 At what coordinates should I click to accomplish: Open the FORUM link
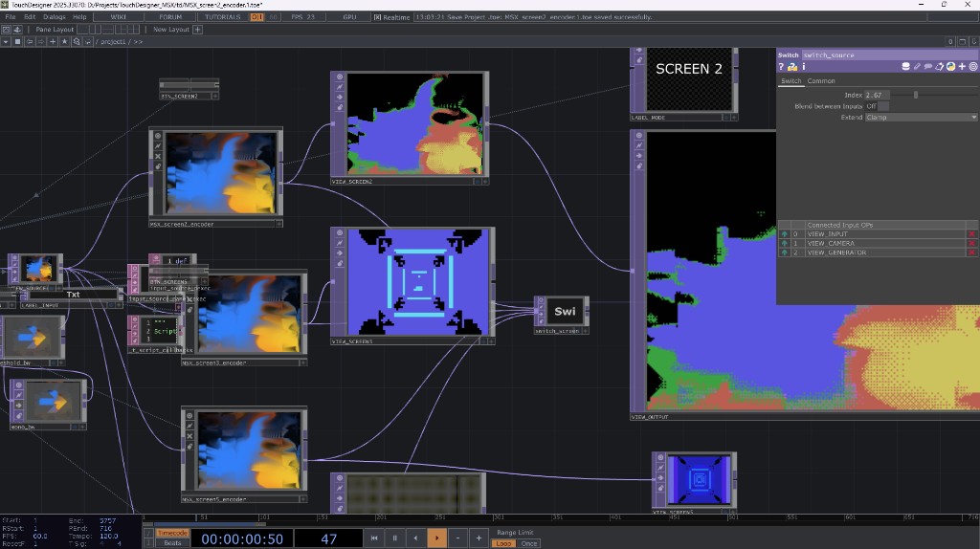point(170,17)
